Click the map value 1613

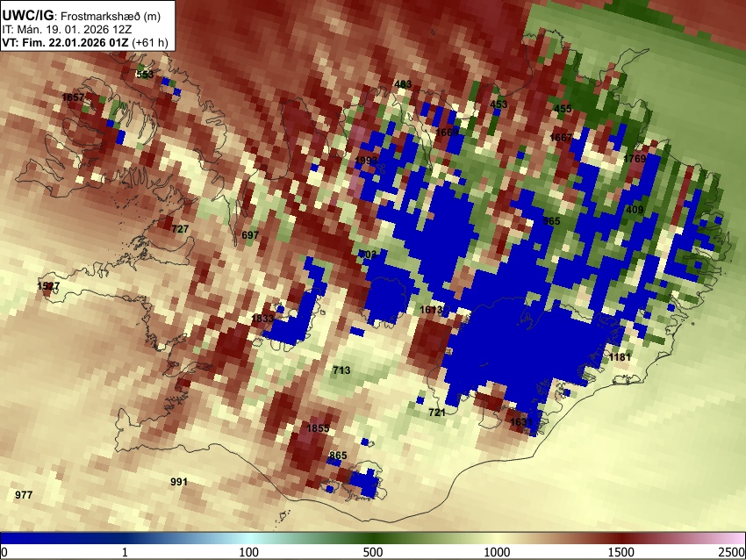click(431, 310)
